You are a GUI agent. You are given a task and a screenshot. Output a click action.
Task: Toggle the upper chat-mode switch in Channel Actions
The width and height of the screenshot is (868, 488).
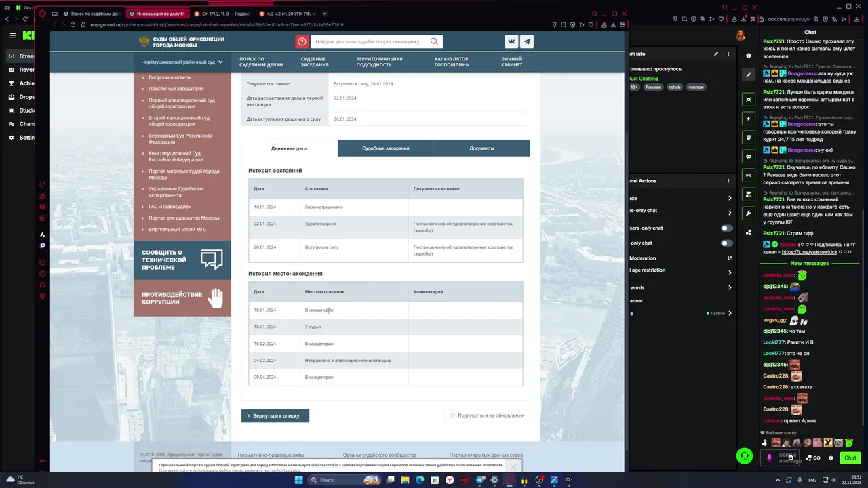point(727,228)
